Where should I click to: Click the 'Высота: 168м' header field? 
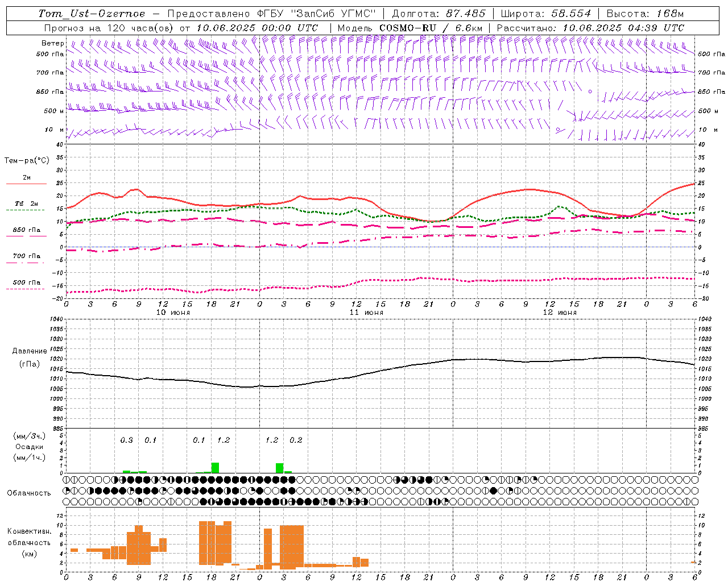(644, 14)
